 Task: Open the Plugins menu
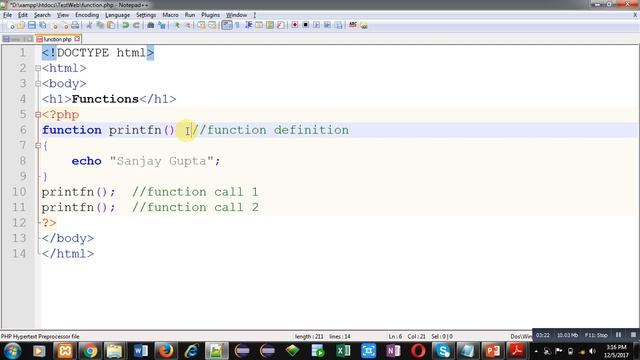pyautogui.click(x=210, y=15)
